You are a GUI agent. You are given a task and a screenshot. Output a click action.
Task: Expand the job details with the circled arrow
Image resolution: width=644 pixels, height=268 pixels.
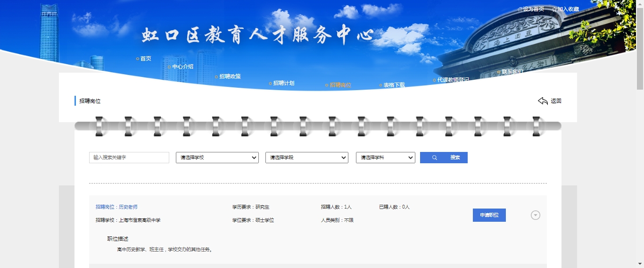(x=535, y=215)
